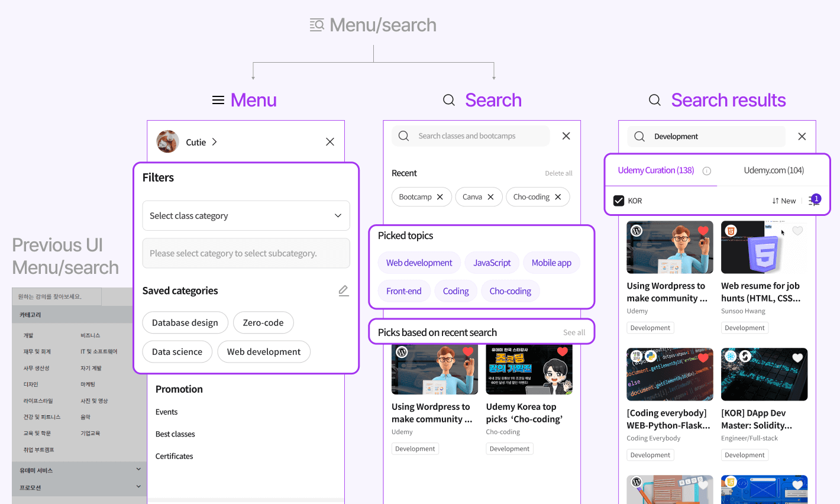Close the Search results panel with X icon
Image resolution: width=840 pixels, height=504 pixels.
pos(802,137)
